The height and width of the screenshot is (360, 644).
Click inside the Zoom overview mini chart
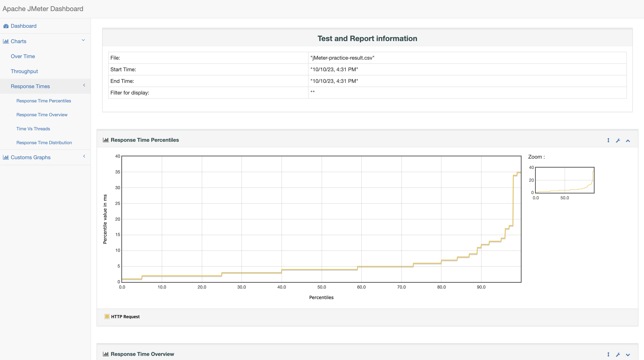coord(564,180)
